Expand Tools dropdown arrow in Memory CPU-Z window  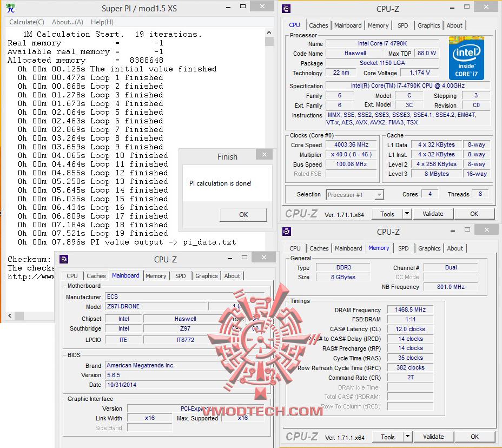(407, 437)
